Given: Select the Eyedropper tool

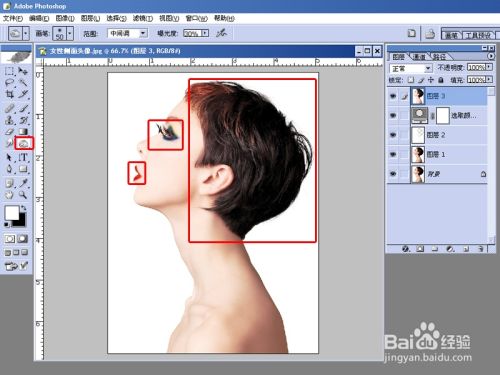Looking at the screenshot, I should (23, 183).
